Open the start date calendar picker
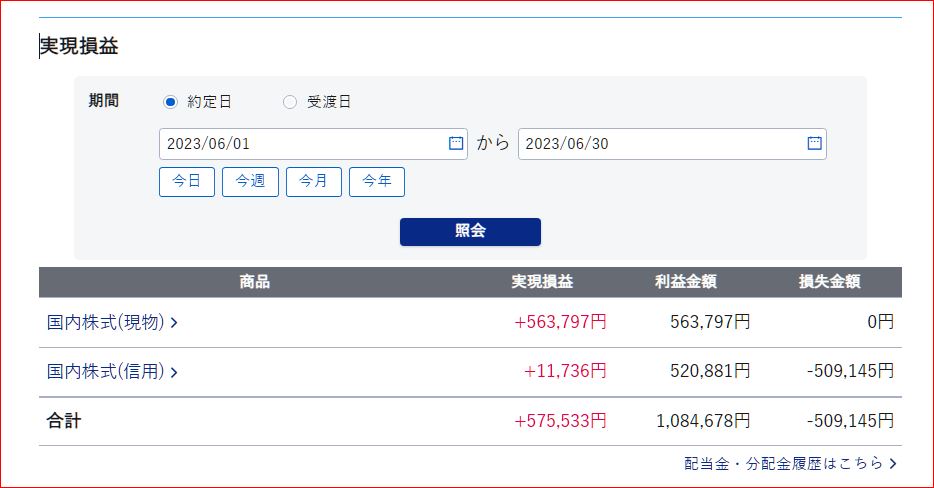934x488 pixels. tap(456, 143)
